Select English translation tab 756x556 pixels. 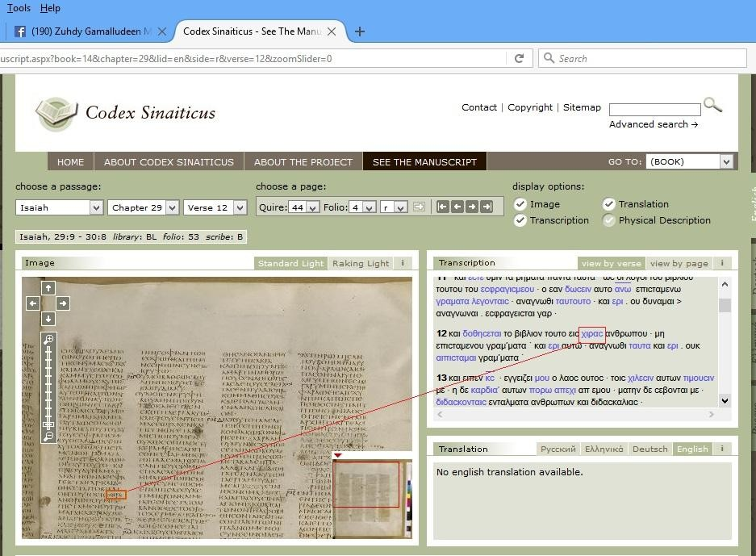(x=692, y=449)
